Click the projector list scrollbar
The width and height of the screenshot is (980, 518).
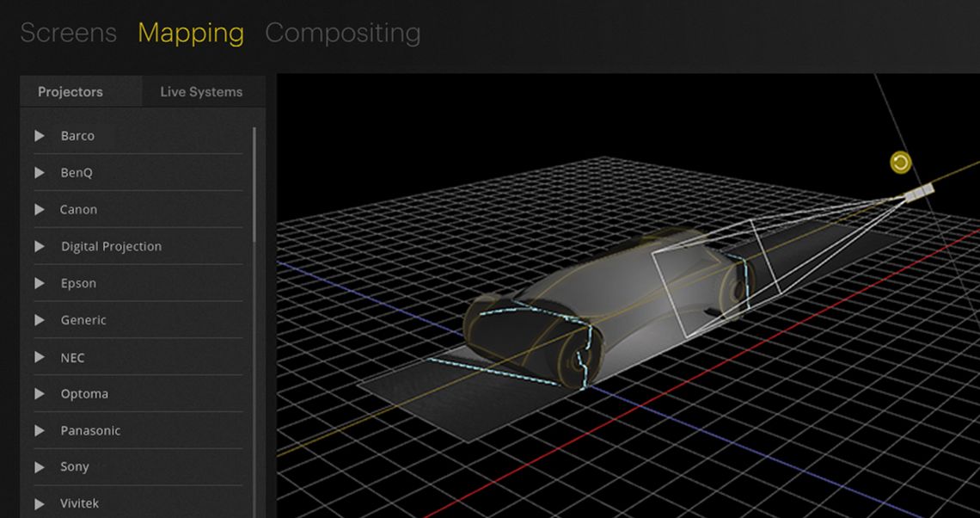254,184
